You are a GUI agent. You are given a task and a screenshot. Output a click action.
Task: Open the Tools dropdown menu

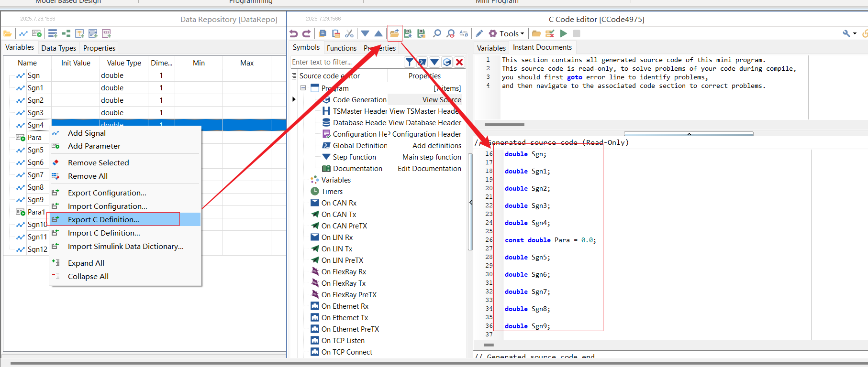pos(507,33)
